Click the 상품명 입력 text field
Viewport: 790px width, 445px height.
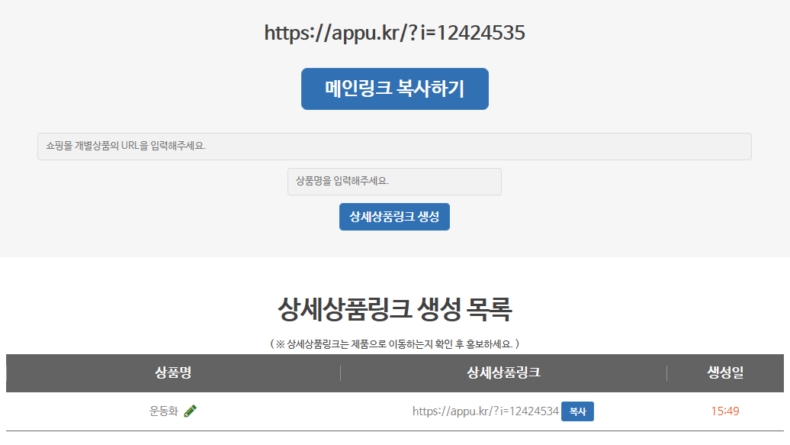(x=394, y=181)
